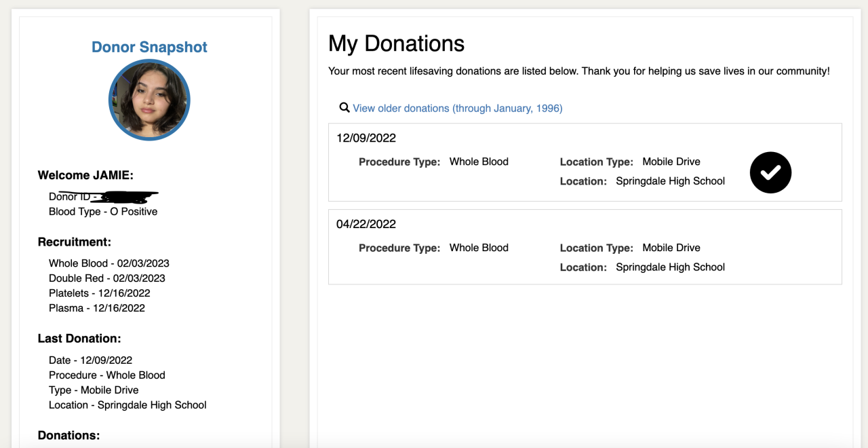This screenshot has height=448, width=868.
Task: Click Last Donation's Type - Mobile Drive line
Action: click(94, 390)
